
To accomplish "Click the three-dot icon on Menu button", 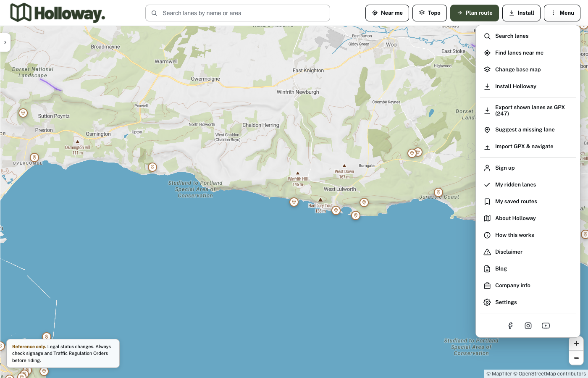I will click(553, 13).
